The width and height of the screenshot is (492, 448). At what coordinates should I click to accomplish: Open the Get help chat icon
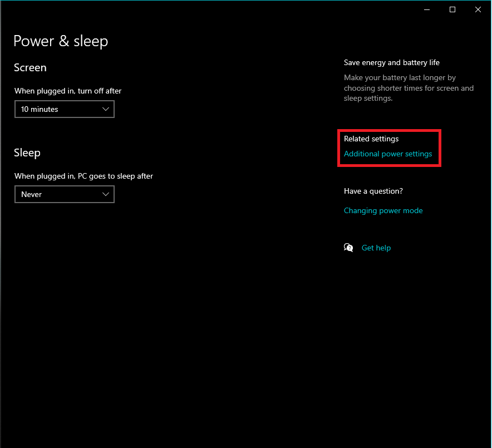click(348, 247)
